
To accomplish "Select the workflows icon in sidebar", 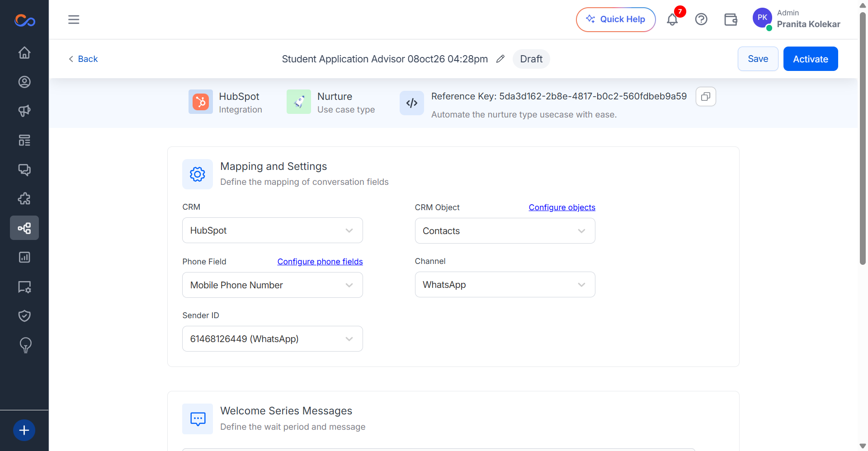I will (x=24, y=228).
